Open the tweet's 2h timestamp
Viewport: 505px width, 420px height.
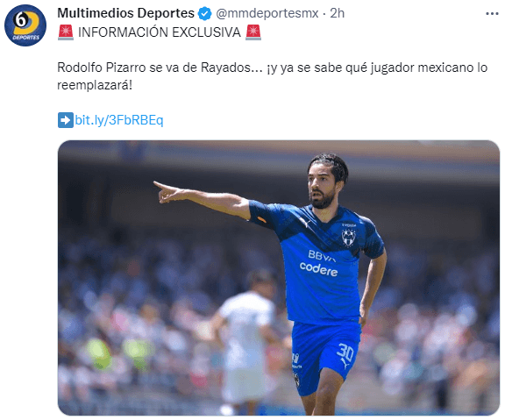[338, 13]
